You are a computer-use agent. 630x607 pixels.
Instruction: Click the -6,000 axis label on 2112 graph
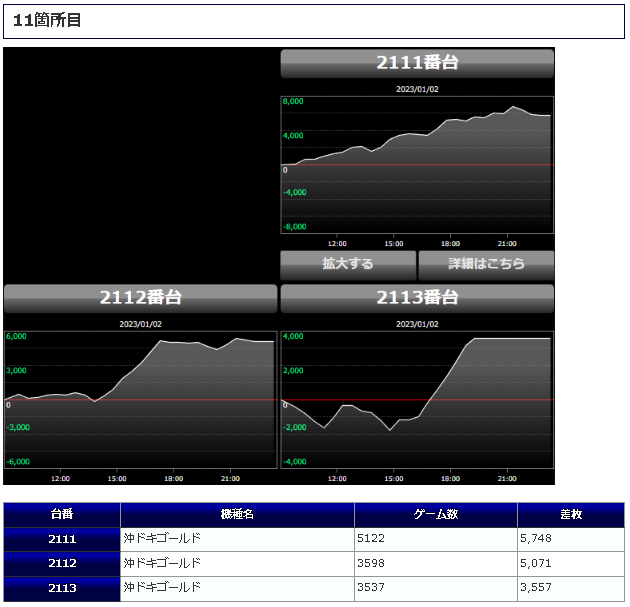pos(18,462)
